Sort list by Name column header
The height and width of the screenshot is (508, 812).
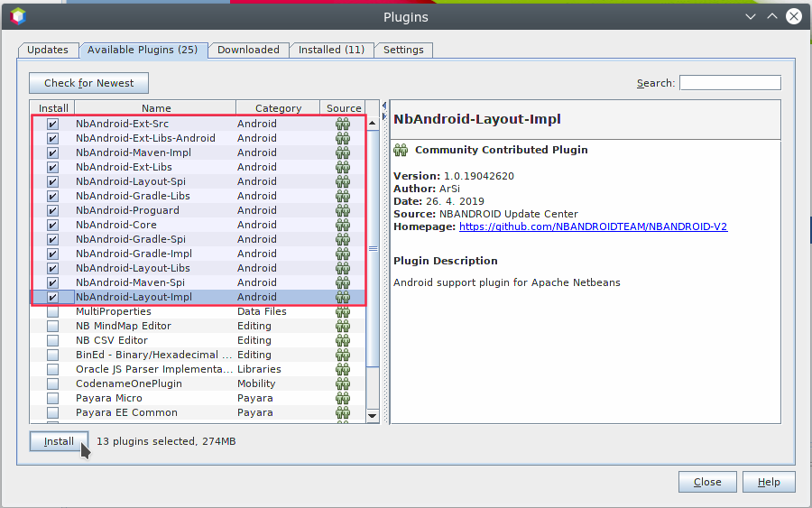pos(156,107)
